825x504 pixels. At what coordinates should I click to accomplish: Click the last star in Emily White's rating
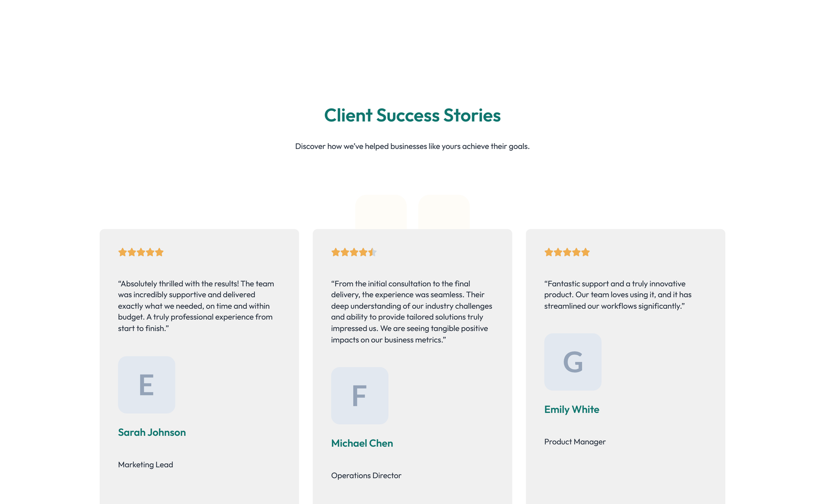586,252
